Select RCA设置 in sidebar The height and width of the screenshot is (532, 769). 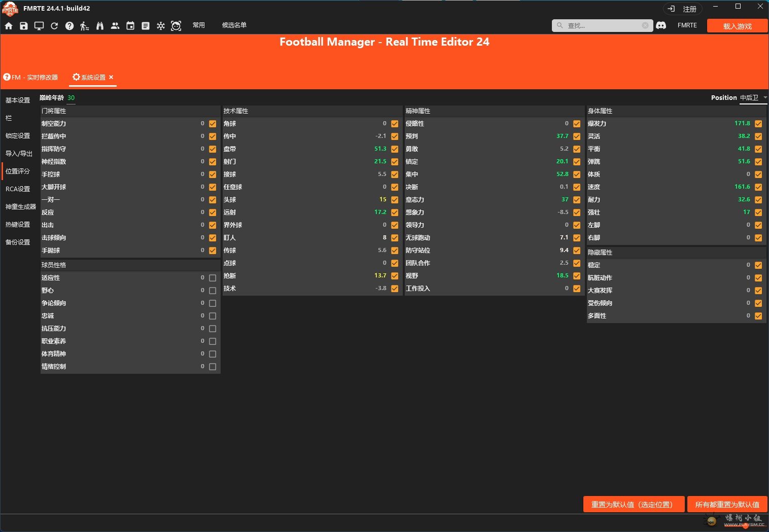pyautogui.click(x=18, y=189)
